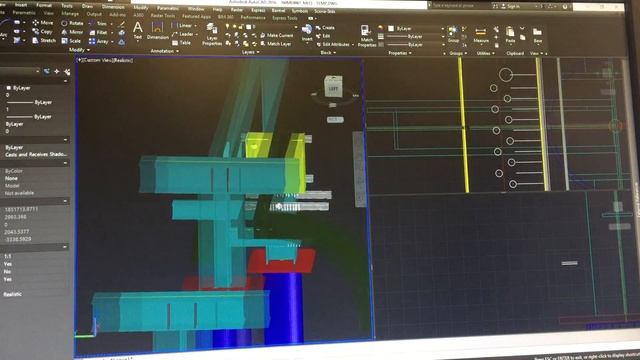Screen dimensions: 640x360
Task: Expand the Modify panel title
Action: coord(79,50)
